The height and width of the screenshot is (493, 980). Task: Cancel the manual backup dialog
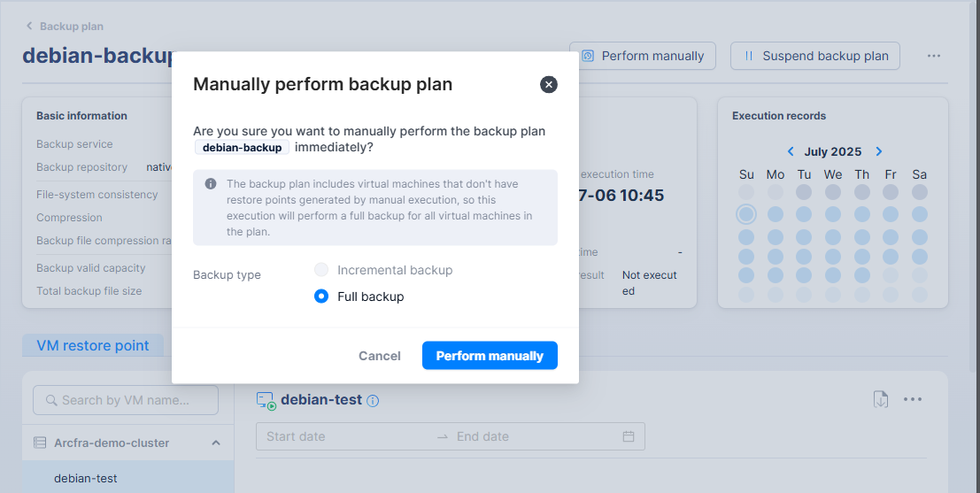click(x=380, y=356)
